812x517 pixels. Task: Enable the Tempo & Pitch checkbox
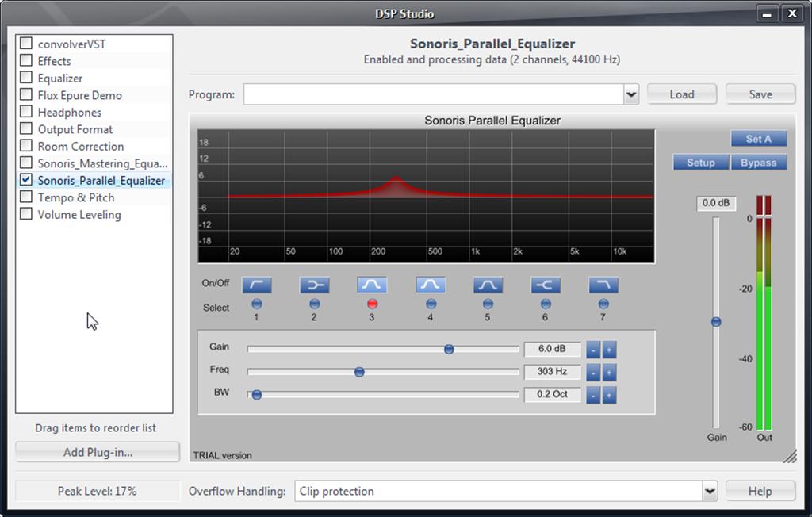pos(26,197)
